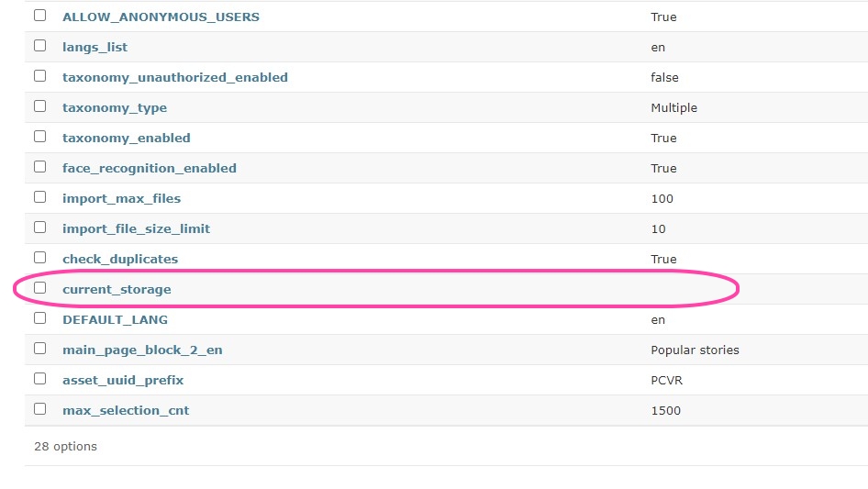Edit the DEFAULT_LANG option
This screenshot has width=868, height=489.
(x=115, y=319)
